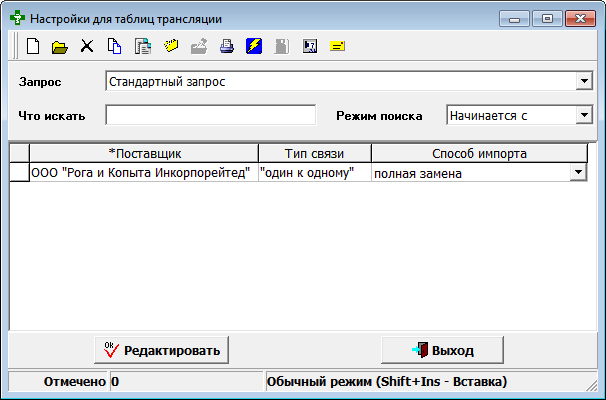Expand the Способ импорта cell dropdown arrow
This screenshot has height=400, width=606.
coord(578,172)
